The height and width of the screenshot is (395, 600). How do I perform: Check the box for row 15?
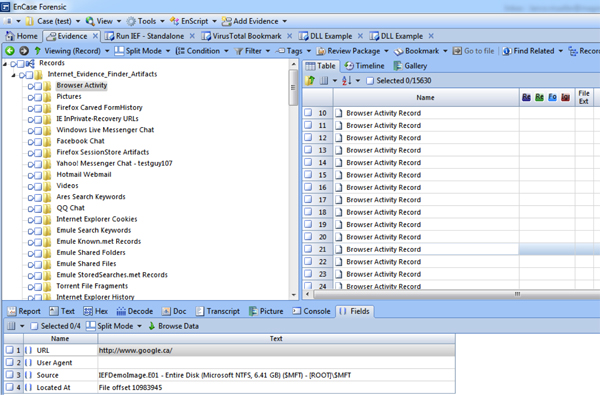[308, 175]
